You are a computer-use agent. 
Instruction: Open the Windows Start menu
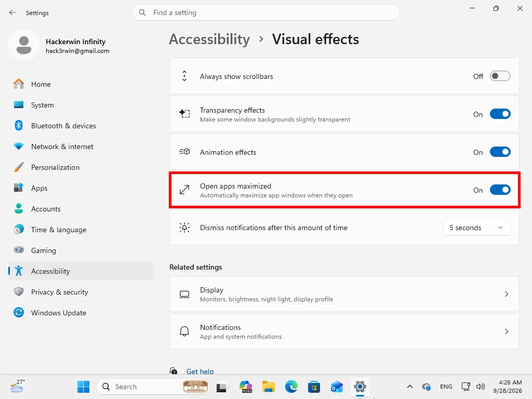83,387
